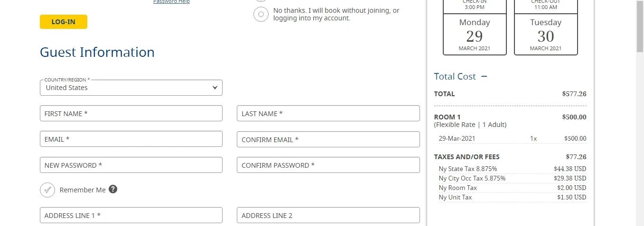Click Address Line 2 input
The width and height of the screenshot is (644, 226).
[328, 215]
